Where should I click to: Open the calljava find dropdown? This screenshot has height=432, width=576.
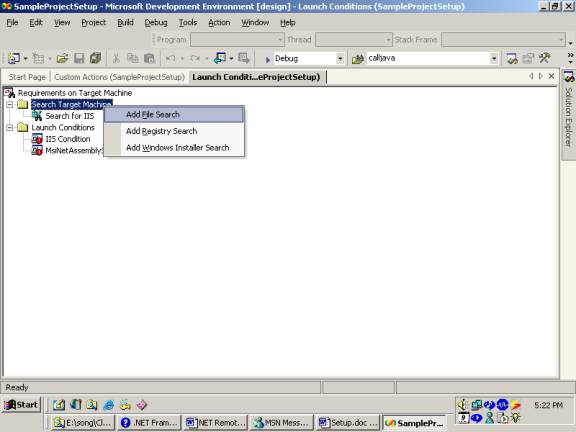pos(494,59)
